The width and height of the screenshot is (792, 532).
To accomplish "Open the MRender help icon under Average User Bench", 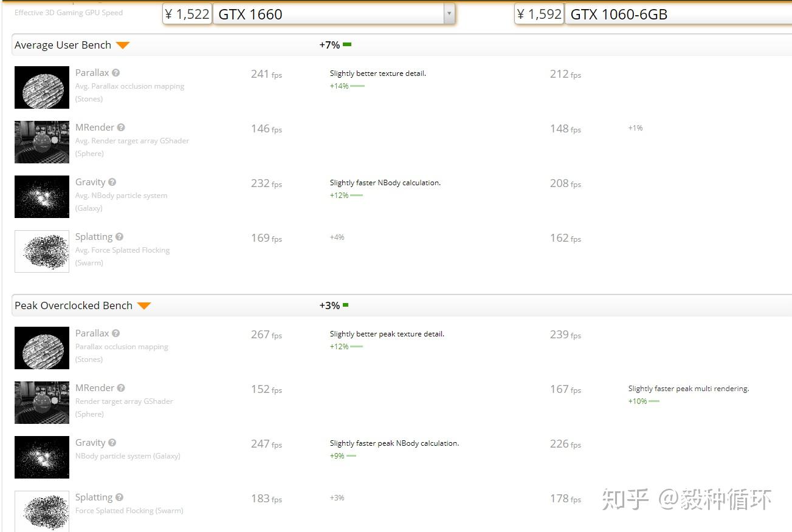I will [x=121, y=128].
